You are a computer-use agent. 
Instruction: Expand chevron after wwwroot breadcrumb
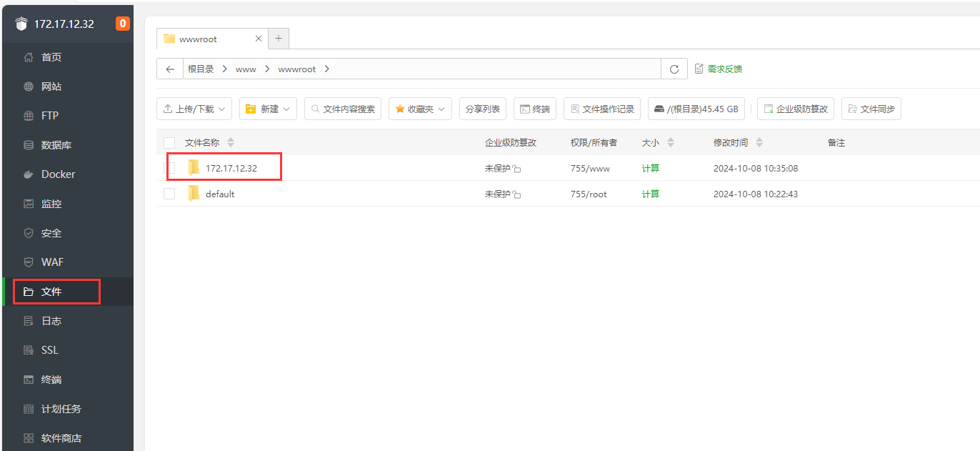(x=326, y=69)
